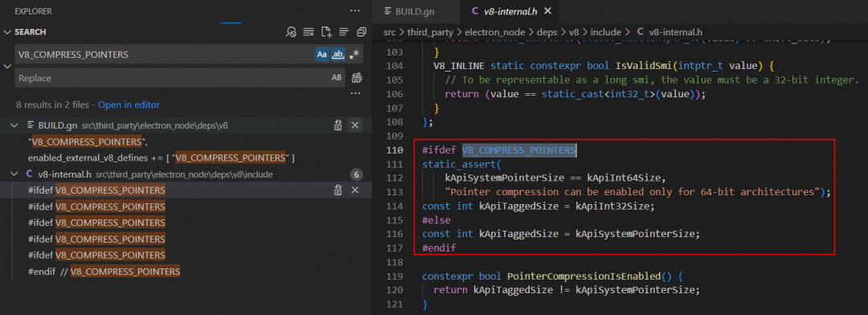The height and width of the screenshot is (315, 868).
Task: Dismiss the BUILD.gn result group
Action: (x=355, y=125)
